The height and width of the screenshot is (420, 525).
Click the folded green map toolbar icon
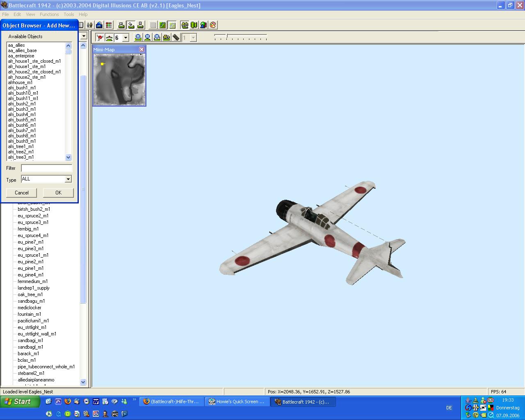[194, 25]
